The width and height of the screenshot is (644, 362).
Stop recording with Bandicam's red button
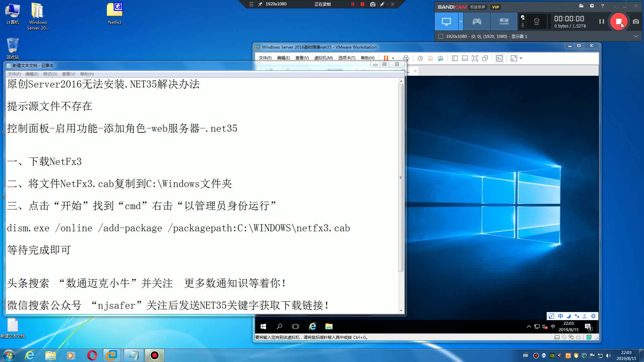pyautogui.click(x=619, y=21)
